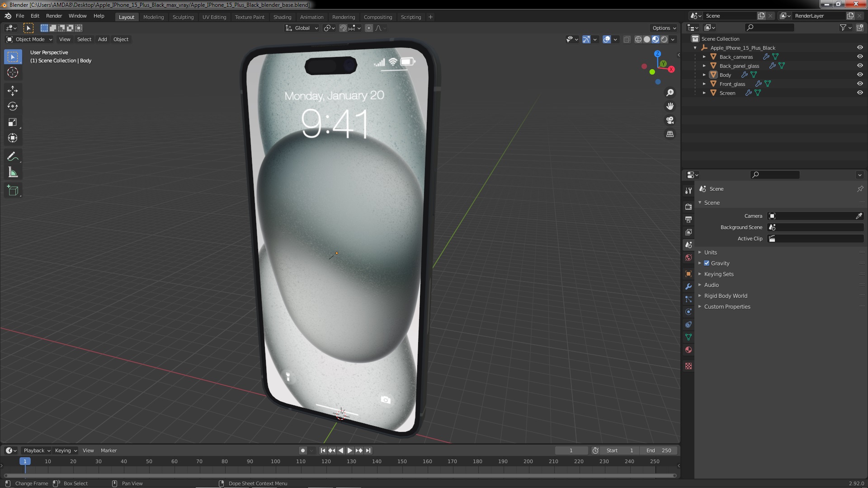
Task: Open the Modifier properties wrench tab
Action: pos(689,286)
